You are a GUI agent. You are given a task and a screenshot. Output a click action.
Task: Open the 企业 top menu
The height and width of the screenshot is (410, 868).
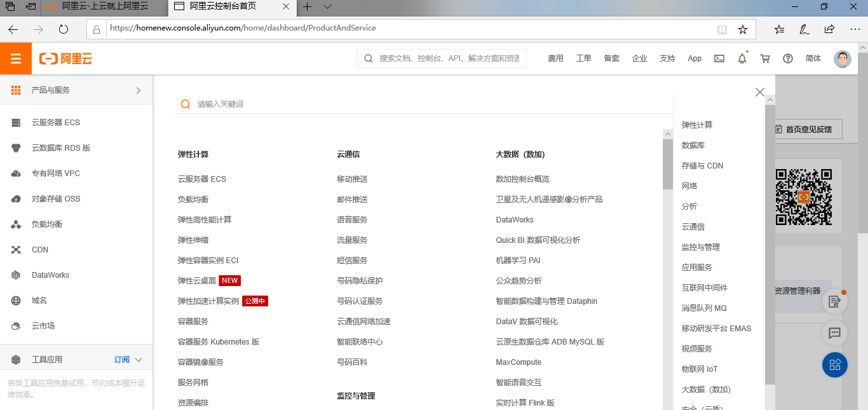pos(640,58)
